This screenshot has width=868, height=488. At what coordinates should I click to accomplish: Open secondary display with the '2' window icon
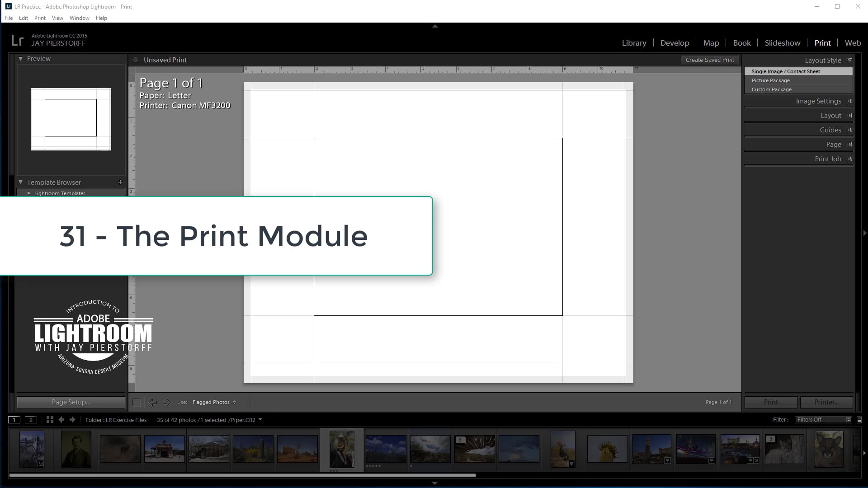click(x=30, y=420)
